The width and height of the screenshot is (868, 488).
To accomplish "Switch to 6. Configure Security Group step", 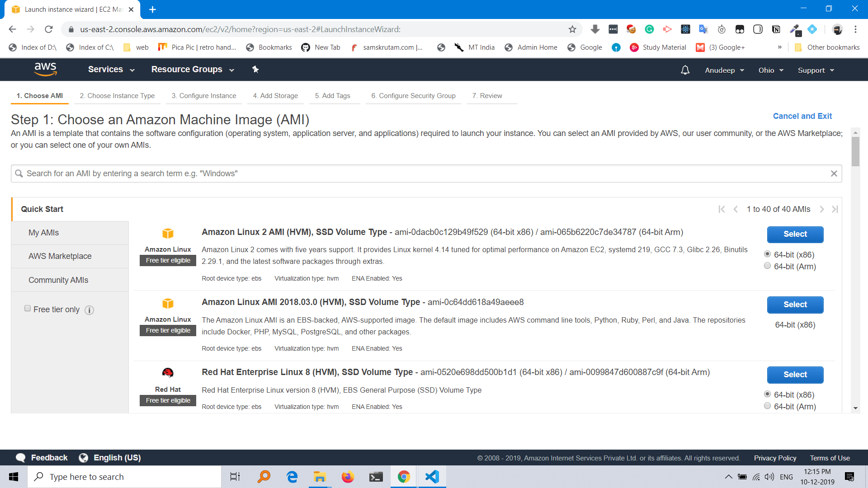I will pos(413,96).
